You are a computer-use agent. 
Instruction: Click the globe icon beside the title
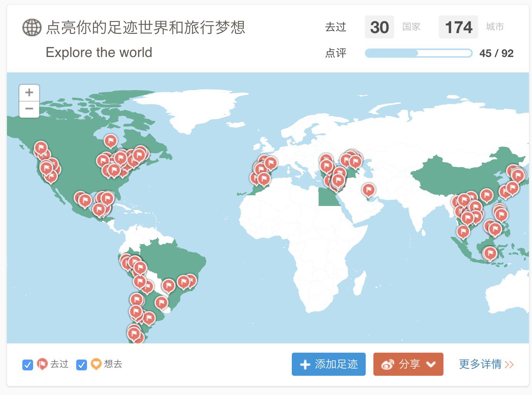pyautogui.click(x=32, y=27)
